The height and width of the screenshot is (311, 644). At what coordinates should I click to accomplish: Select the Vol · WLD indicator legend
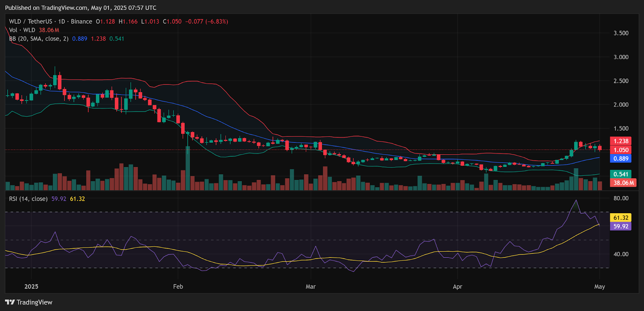click(x=22, y=30)
